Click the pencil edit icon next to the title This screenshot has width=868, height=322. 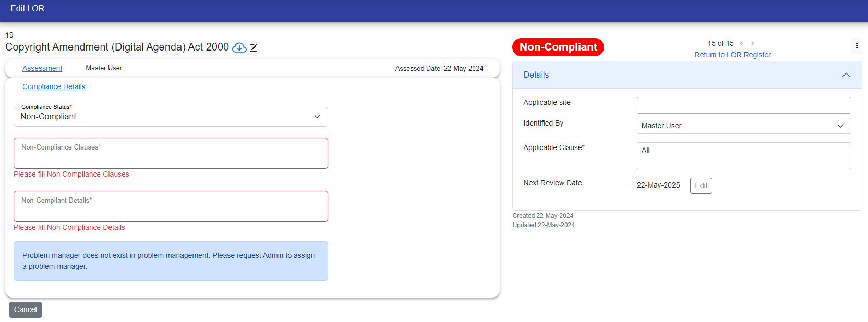click(254, 48)
